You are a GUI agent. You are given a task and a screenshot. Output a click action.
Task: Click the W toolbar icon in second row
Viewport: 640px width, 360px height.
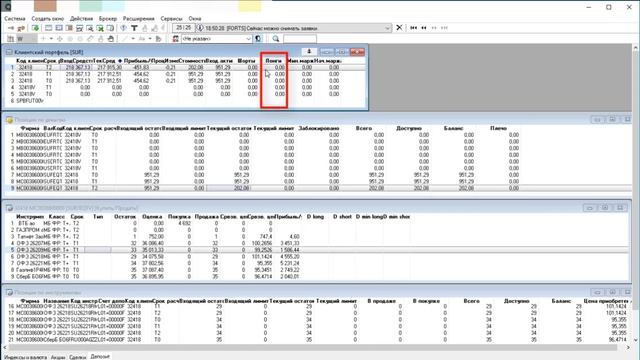point(20,39)
